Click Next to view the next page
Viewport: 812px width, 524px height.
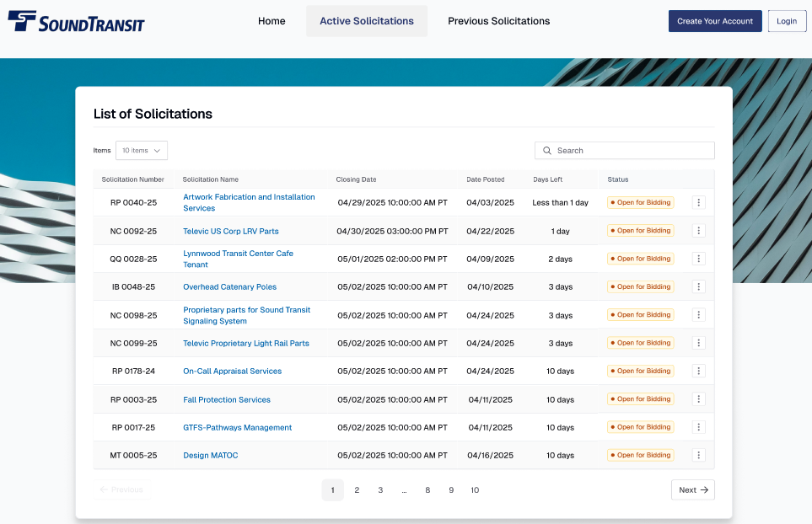click(692, 489)
